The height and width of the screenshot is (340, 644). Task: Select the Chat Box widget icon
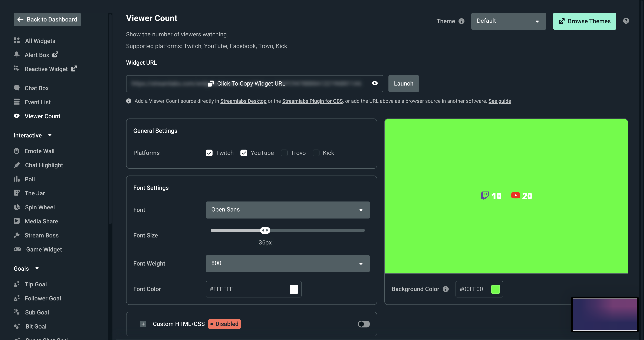click(x=16, y=88)
